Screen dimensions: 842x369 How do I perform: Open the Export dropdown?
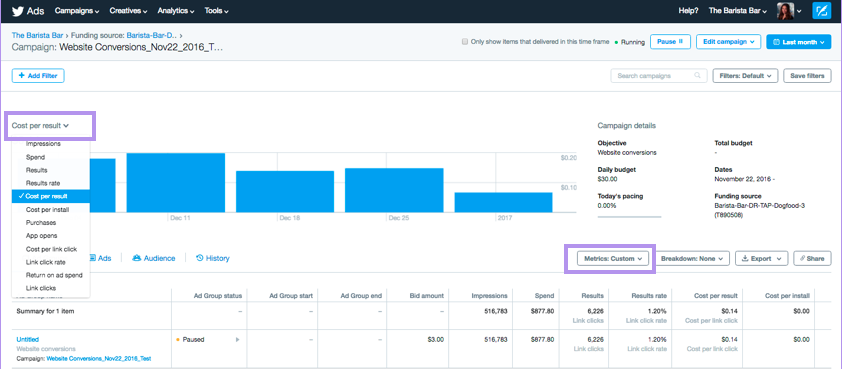click(x=761, y=258)
